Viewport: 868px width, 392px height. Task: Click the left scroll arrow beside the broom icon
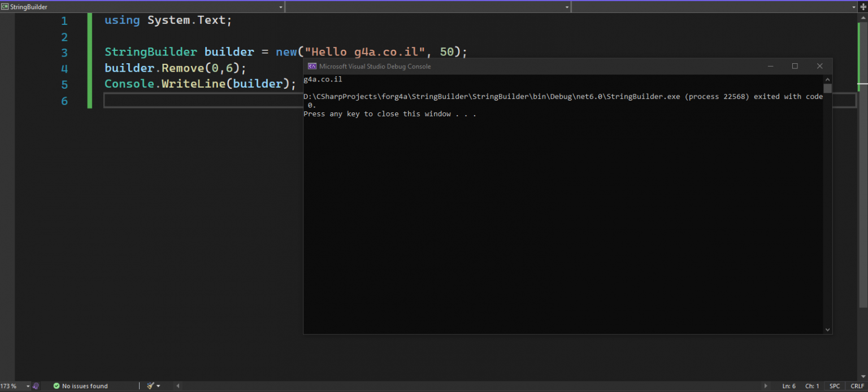pos(177,386)
